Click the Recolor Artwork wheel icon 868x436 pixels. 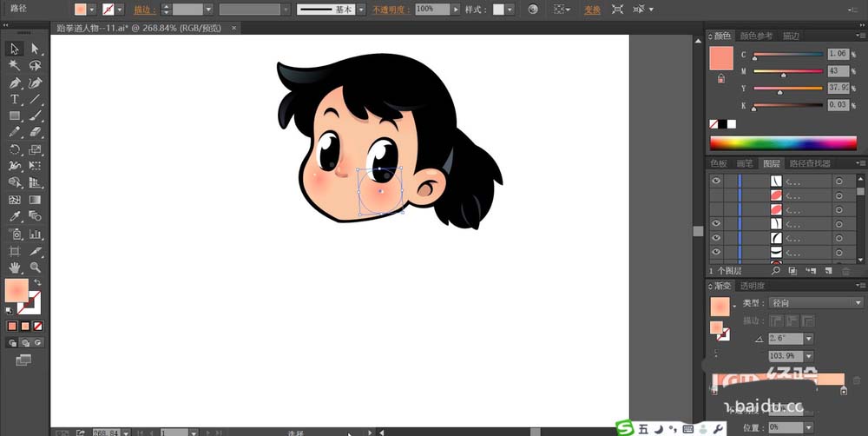coord(533,10)
